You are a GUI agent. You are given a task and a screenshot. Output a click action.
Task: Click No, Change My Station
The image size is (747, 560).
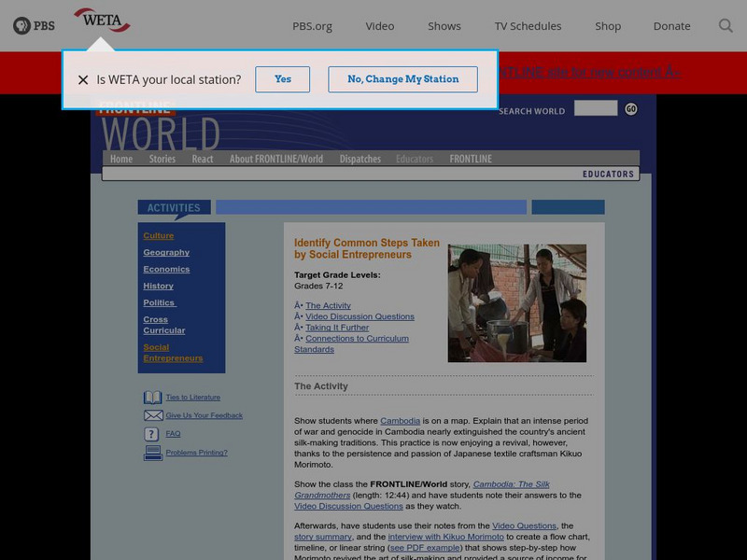pos(402,79)
